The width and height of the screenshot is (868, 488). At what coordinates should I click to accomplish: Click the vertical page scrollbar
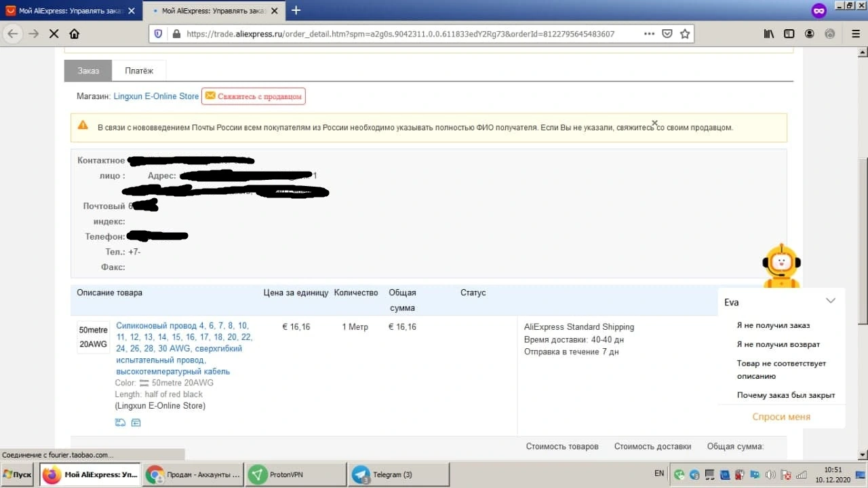863,241
